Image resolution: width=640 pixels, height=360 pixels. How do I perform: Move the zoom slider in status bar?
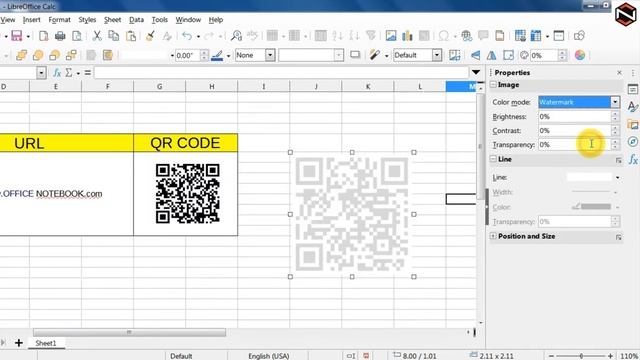581,356
